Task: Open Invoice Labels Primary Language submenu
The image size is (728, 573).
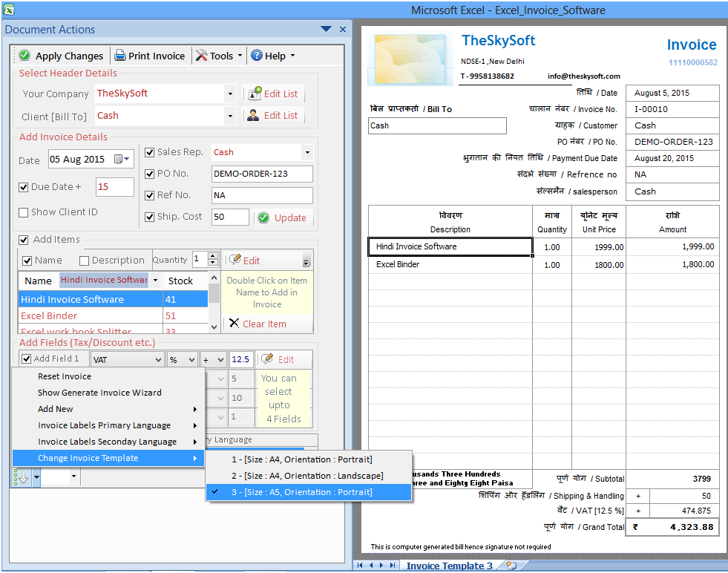Action: [x=108, y=425]
